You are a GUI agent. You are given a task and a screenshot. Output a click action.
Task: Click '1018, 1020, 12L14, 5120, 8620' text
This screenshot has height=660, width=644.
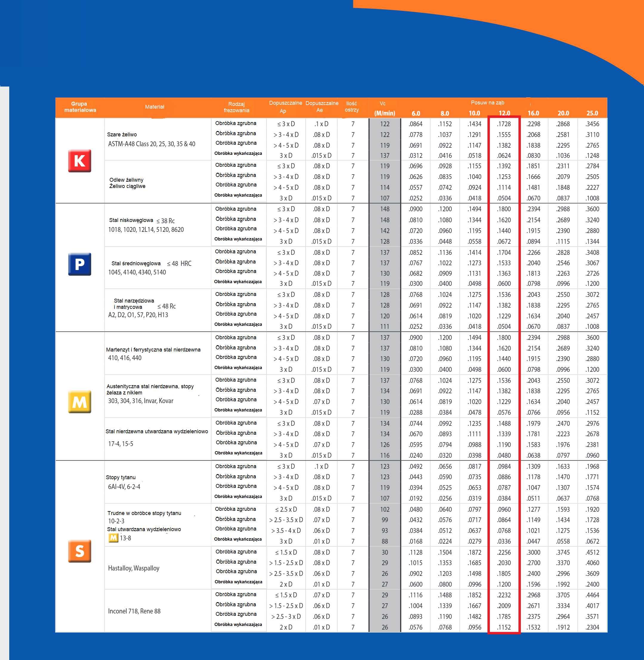(146, 229)
